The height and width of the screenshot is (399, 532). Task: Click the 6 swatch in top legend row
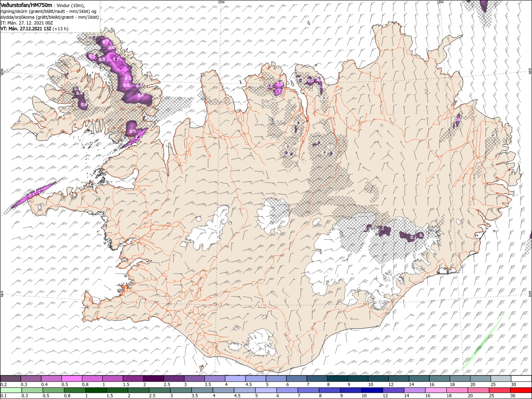tap(296, 379)
